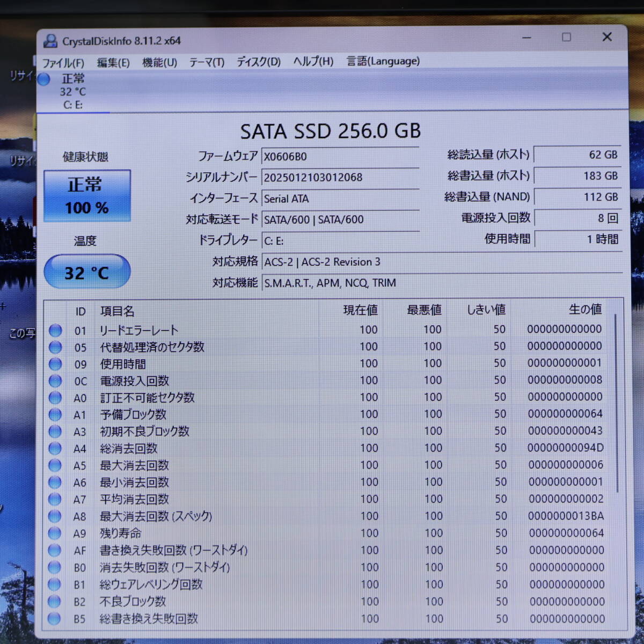Screen dimensions: 644x644
Task: Click the transfer mode field SATA/600 | SATA/600
Action: pos(340,219)
